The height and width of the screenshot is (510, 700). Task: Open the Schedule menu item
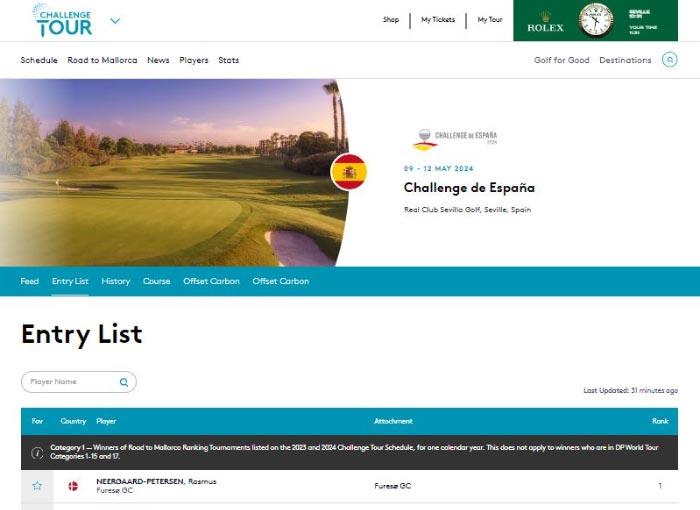(39, 60)
